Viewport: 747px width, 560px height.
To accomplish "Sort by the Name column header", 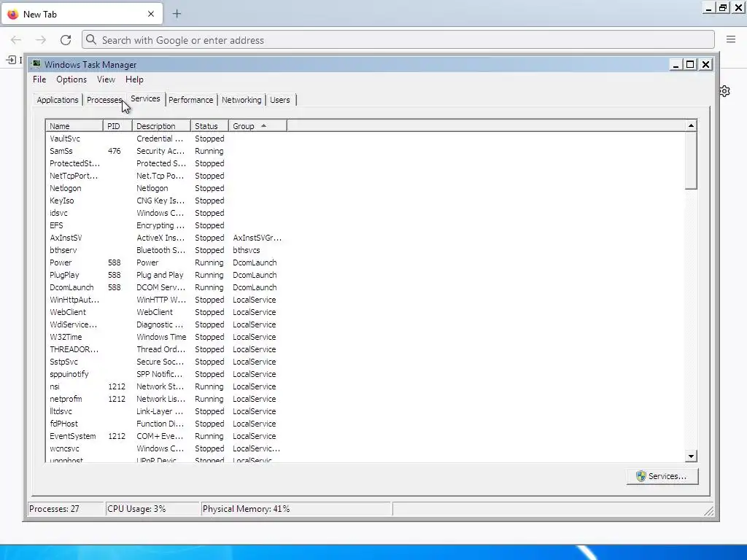I will click(x=75, y=126).
